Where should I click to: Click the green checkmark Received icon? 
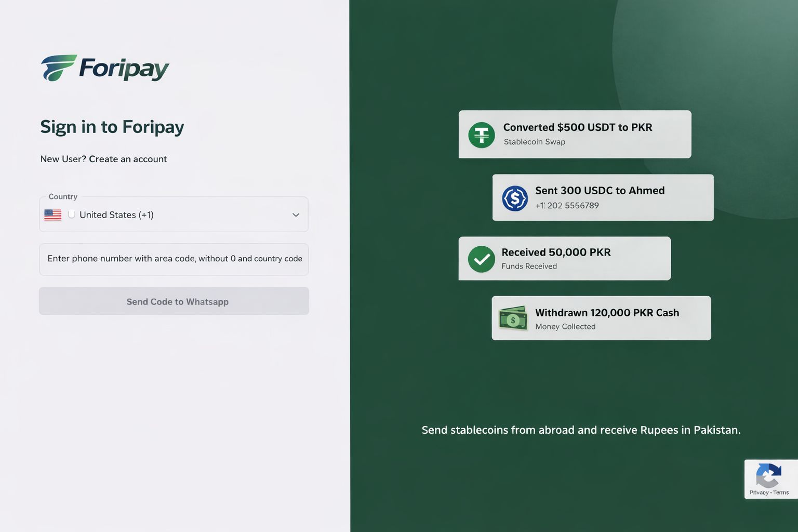[x=482, y=259]
